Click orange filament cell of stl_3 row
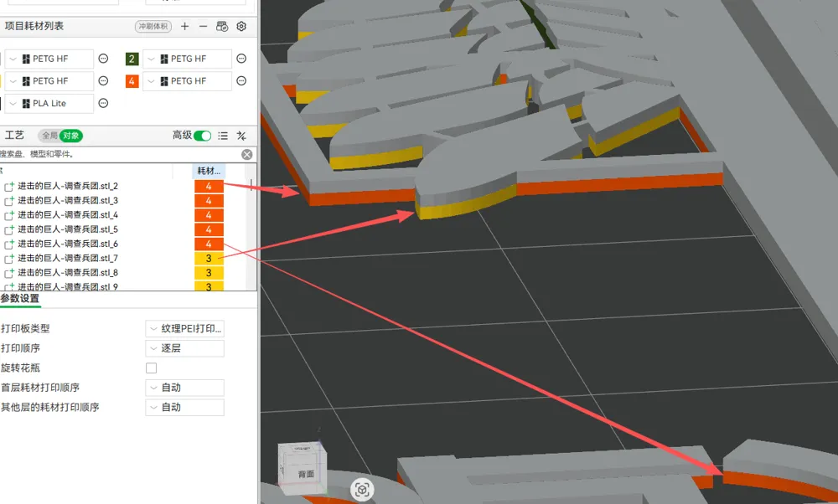The height and width of the screenshot is (504, 838). point(209,200)
